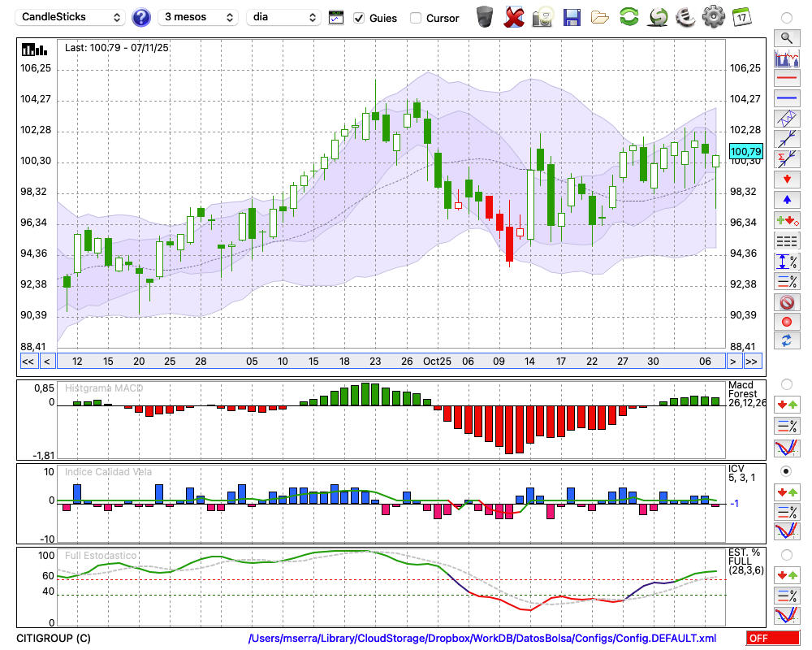Select the radio button beside main chart
Image resolution: width=812 pixels, height=650 pixels.
point(787,18)
